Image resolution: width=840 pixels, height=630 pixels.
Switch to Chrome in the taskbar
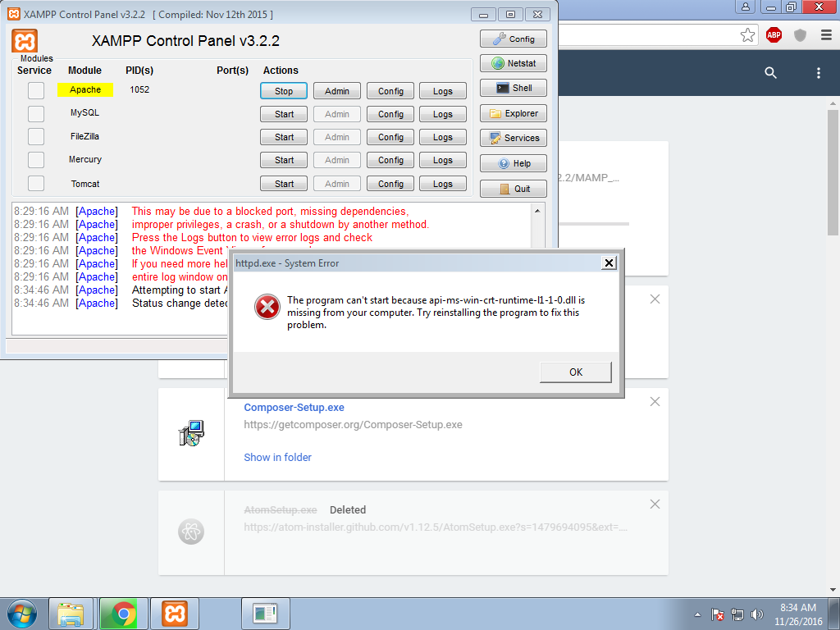tap(124, 614)
